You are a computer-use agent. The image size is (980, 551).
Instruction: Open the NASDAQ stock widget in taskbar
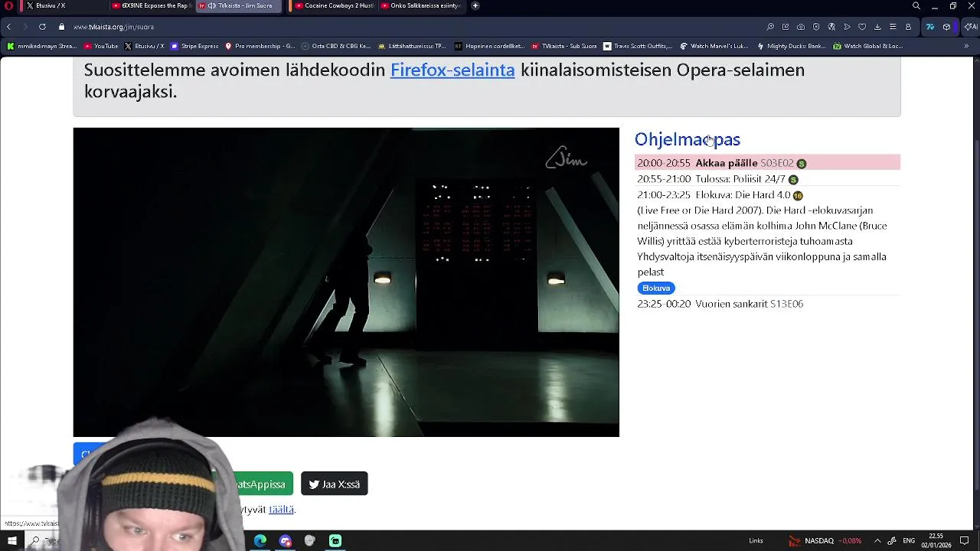pos(825,541)
